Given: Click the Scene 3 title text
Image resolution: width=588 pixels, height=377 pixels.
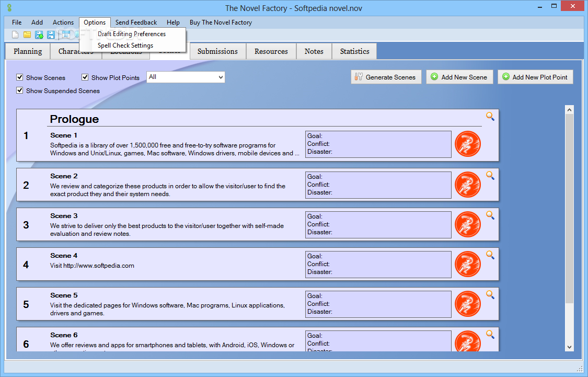Looking at the screenshot, I should pyautogui.click(x=64, y=216).
